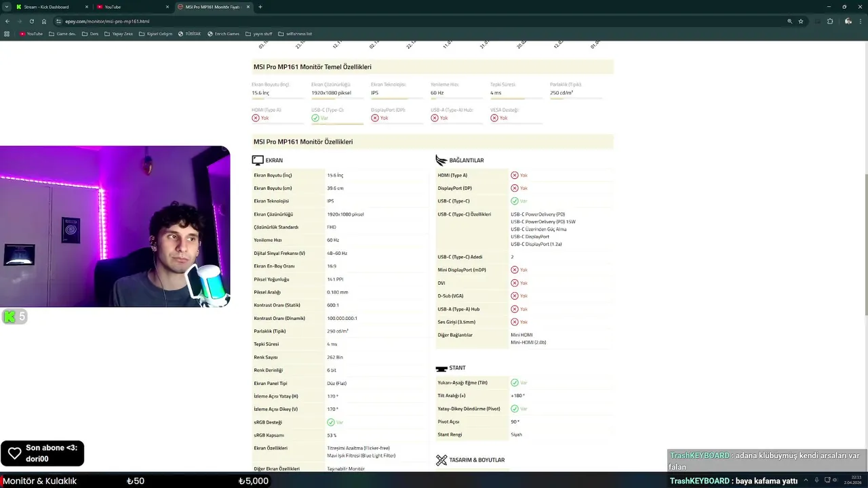Click the STANT section icon
868x488 pixels.
(441, 369)
